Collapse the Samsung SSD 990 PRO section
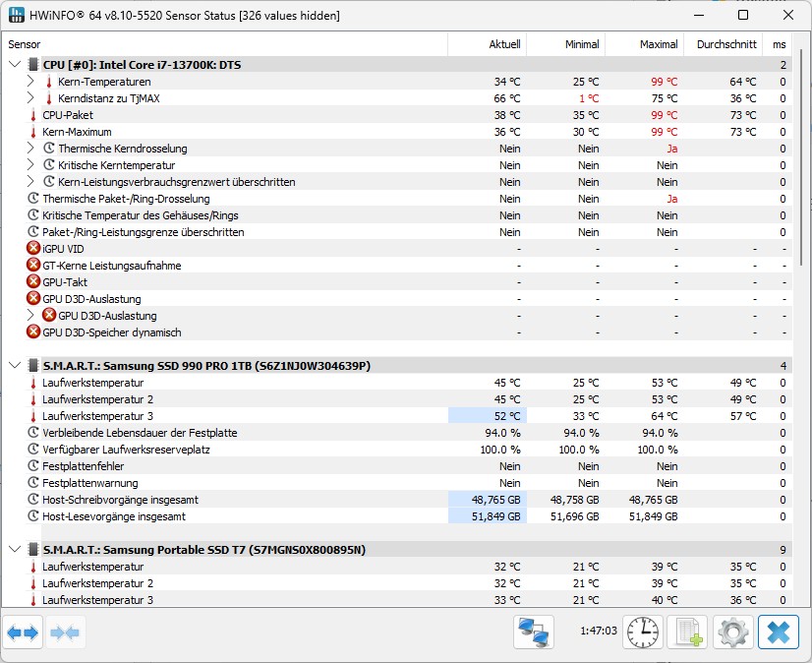The width and height of the screenshot is (812, 663). pyautogui.click(x=15, y=366)
